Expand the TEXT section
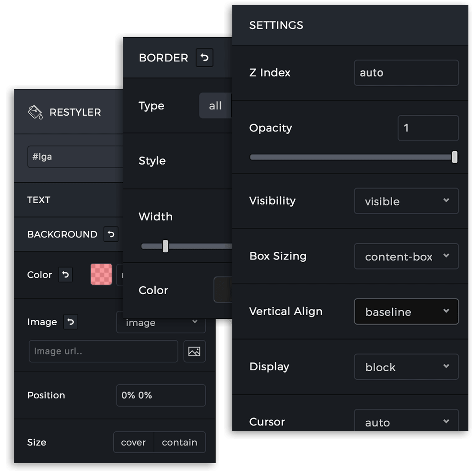 39,200
